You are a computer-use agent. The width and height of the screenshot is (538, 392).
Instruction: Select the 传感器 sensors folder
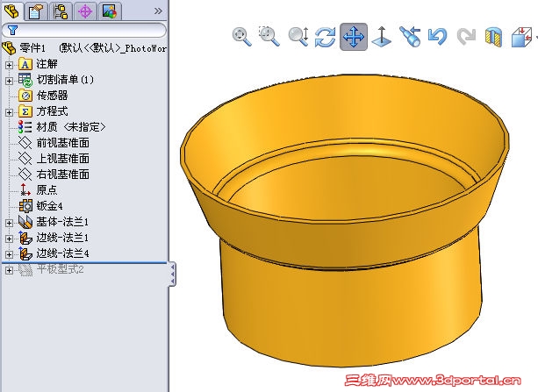coord(52,96)
